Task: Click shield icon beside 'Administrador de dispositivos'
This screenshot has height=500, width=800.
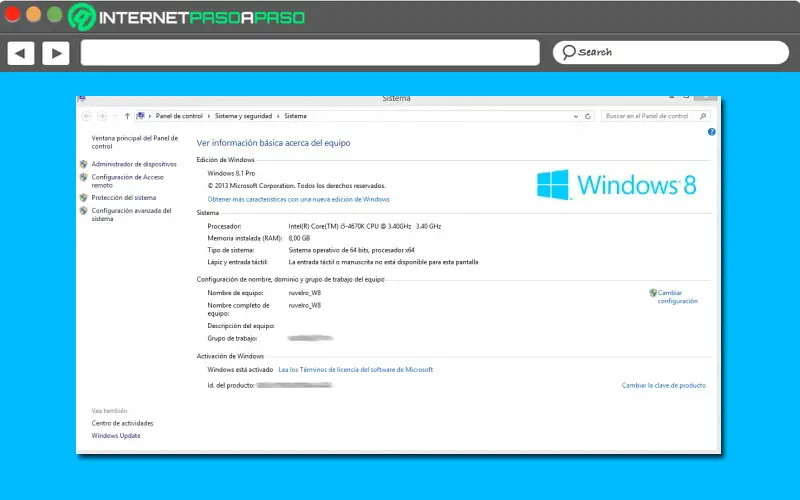Action: [84, 164]
